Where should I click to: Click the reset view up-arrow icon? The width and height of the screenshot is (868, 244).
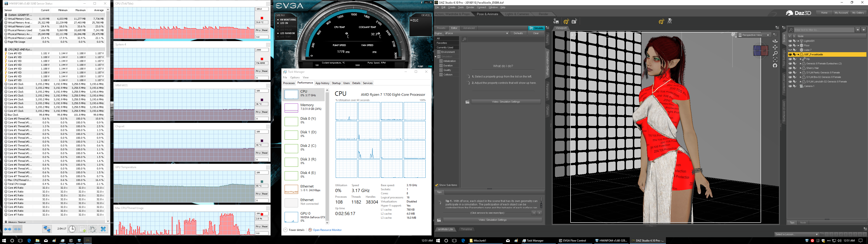[775, 66]
